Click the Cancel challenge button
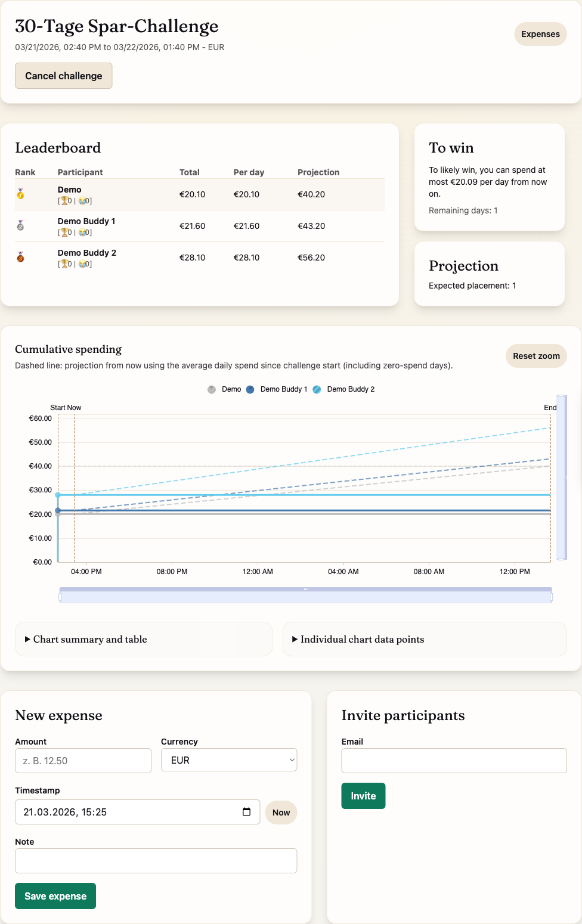The width and height of the screenshot is (582, 924). pos(63,76)
